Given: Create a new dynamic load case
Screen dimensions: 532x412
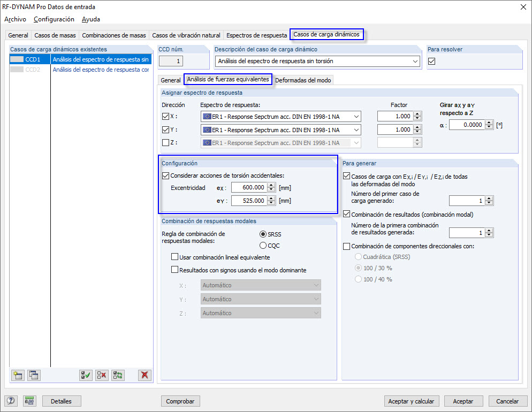Looking at the screenshot, I should 18,375.
